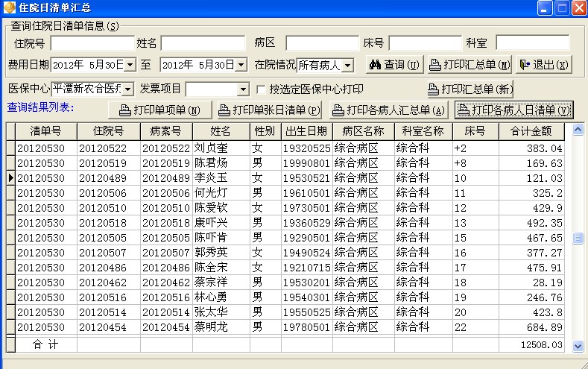588x369 pixels.
Task: Click the printer icon on 打印各病人汇总单(A)
Action: (x=338, y=110)
